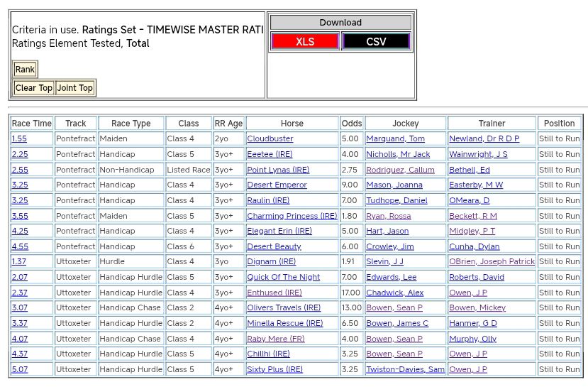Viewport: 588px width, 387px height.
Task: Open the 1.55 Pontefract race time link
Action: coord(19,139)
